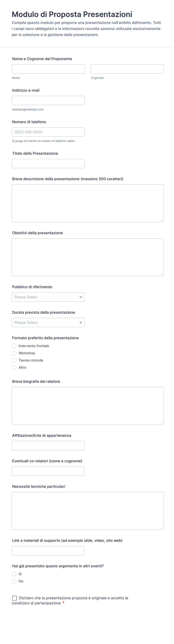Select Sì for already presented question
The image size is (174, 644).
point(14,574)
